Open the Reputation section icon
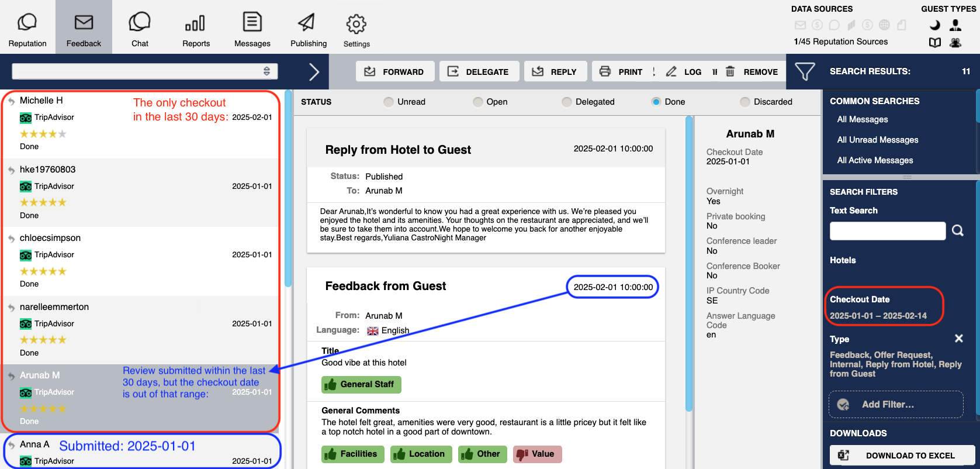Image resolution: width=980 pixels, height=469 pixels. (27, 23)
